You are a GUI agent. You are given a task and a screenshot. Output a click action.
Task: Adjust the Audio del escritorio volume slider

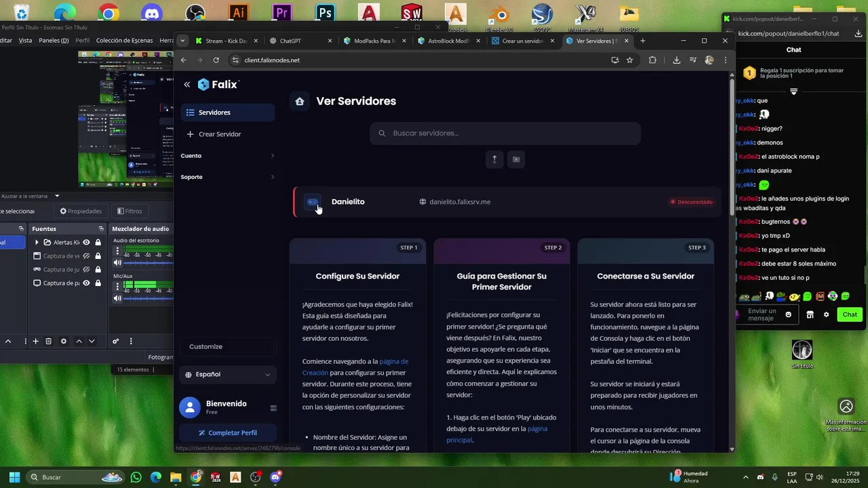(x=149, y=263)
